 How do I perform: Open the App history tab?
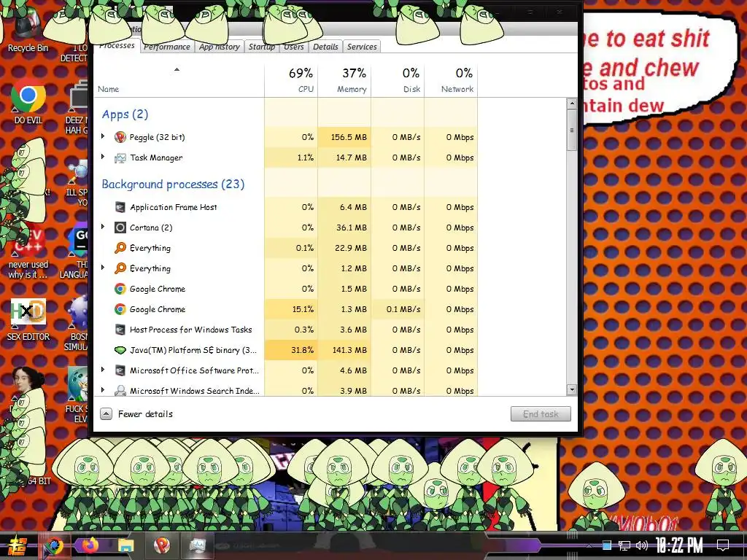point(219,47)
